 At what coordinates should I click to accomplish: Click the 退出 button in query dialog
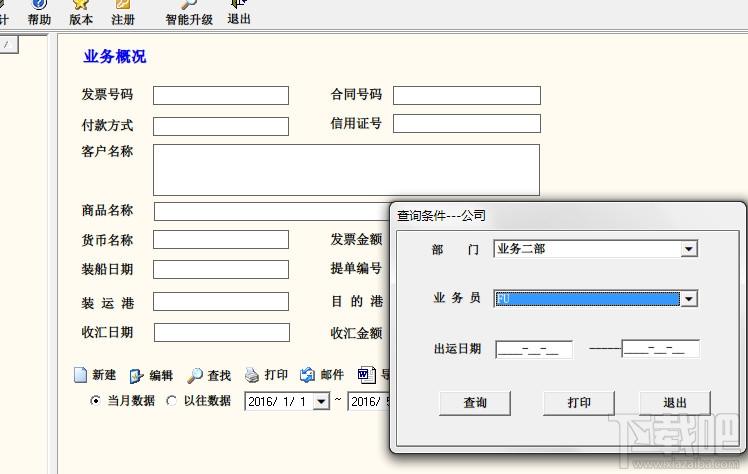pyautogui.click(x=675, y=403)
